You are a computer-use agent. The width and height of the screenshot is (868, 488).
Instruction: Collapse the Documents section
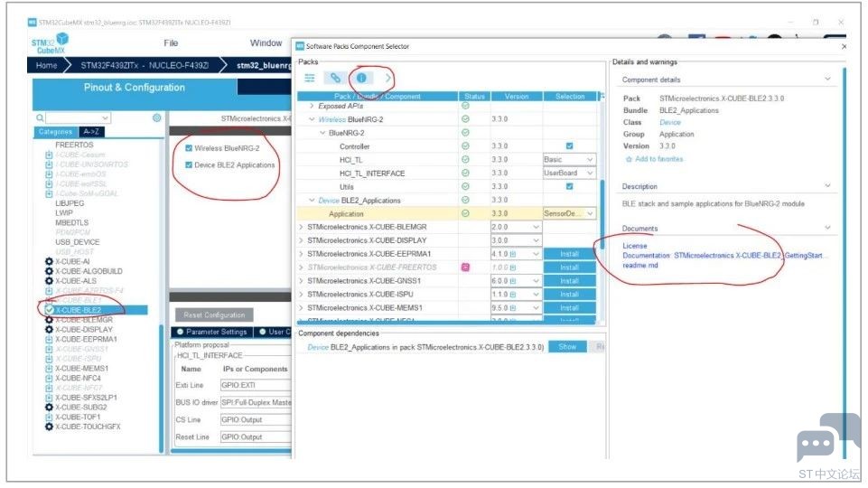click(827, 228)
